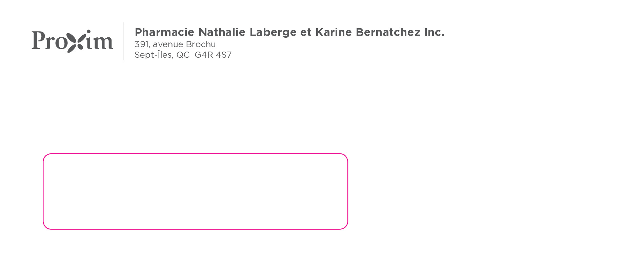Screen dimensions: 644x280
Task: Click the city name "Sept-Îles"
Action: point(154,55)
